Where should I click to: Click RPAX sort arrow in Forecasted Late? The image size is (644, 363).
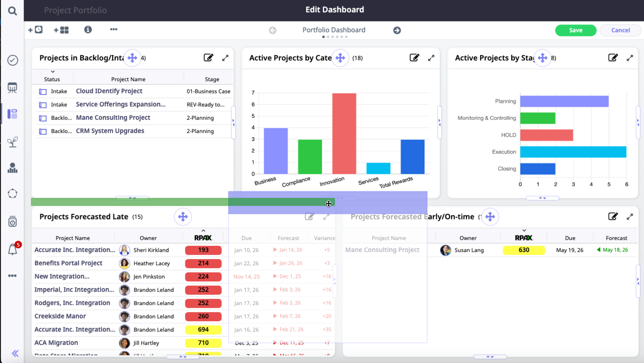pos(203,231)
